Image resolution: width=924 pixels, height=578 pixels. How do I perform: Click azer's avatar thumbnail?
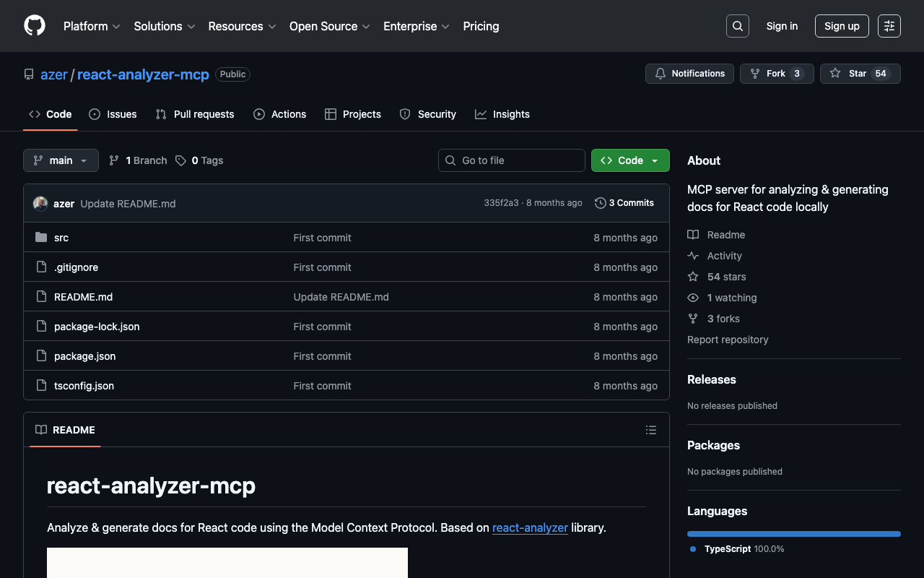40,204
